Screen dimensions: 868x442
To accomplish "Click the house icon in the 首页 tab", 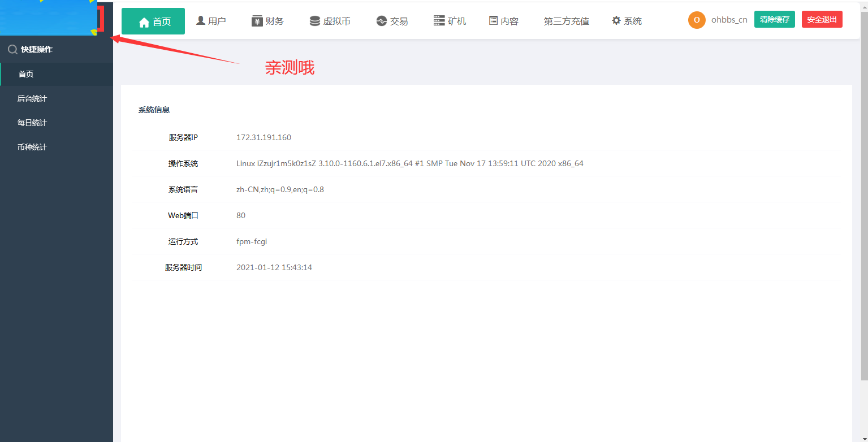I will pyautogui.click(x=144, y=22).
